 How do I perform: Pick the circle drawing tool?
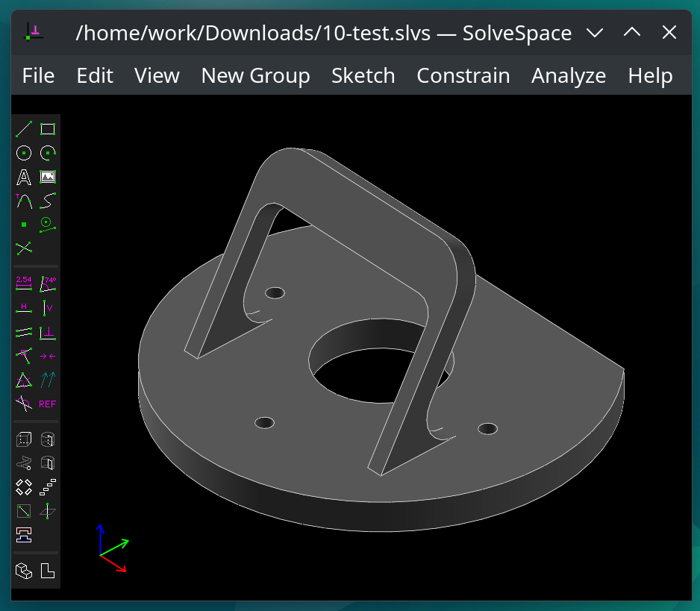pyautogui.click(x=24, y=153)
